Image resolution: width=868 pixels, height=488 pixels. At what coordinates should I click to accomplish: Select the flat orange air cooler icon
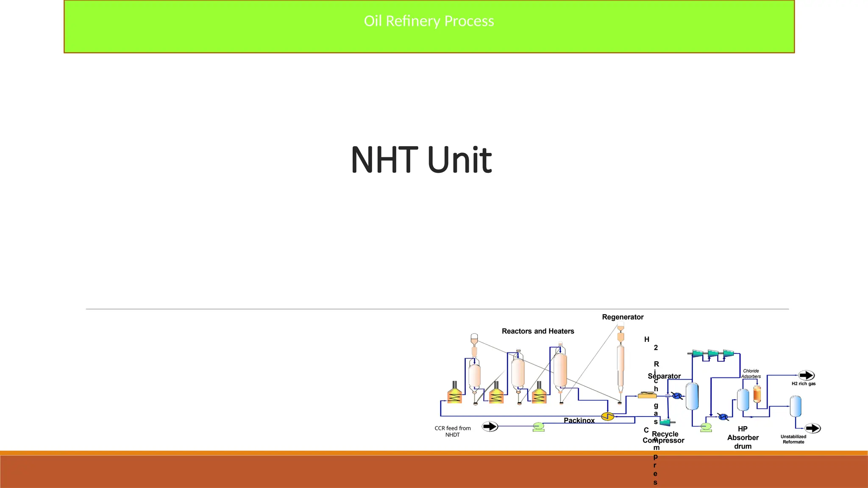(647, 395)
